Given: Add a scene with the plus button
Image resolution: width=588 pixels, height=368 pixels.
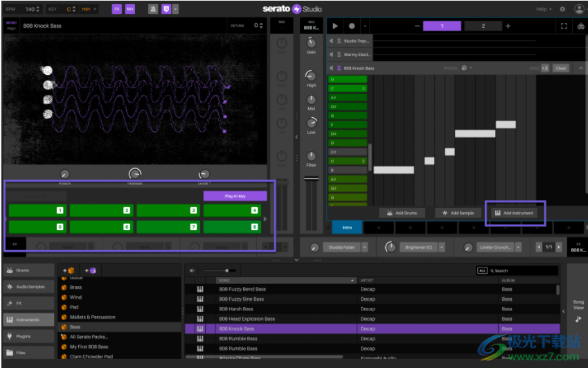Looking at the screenshot, I should 508,26.
